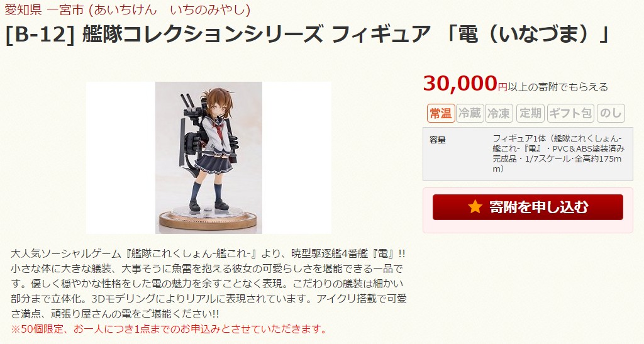This screenshot has height=344, width=644.
Task: Open the 愛知県 一宮市 municipality link
Action: click(127, 9)
